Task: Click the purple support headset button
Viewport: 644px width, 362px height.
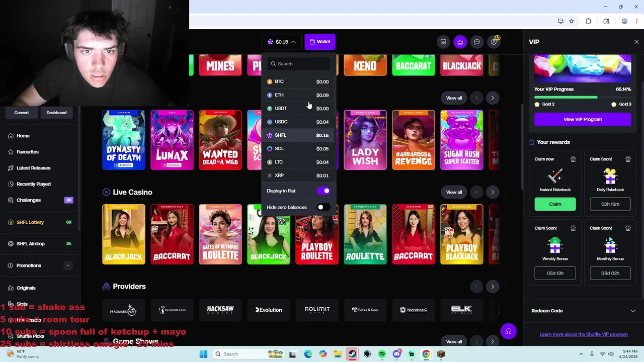Action: click(508, 331)
